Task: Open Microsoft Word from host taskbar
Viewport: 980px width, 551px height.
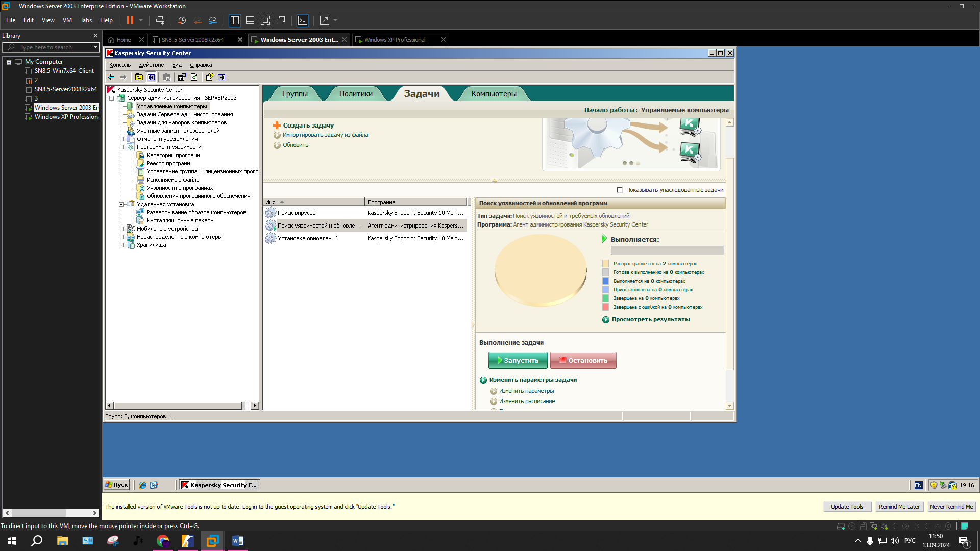Action: click(x=238, y=541)
